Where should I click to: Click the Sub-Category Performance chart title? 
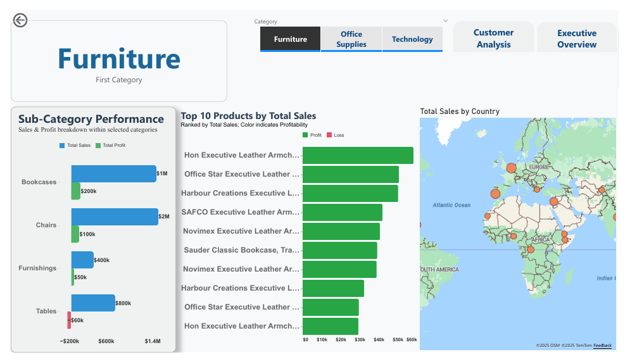pyautogui.click(x=91, y=119)
